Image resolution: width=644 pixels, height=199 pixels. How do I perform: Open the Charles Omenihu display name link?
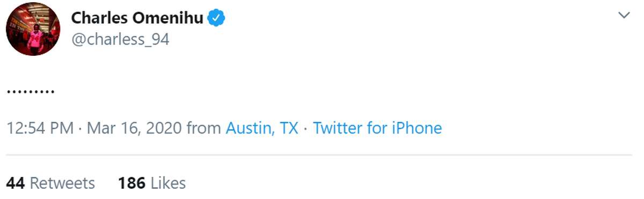137,18
